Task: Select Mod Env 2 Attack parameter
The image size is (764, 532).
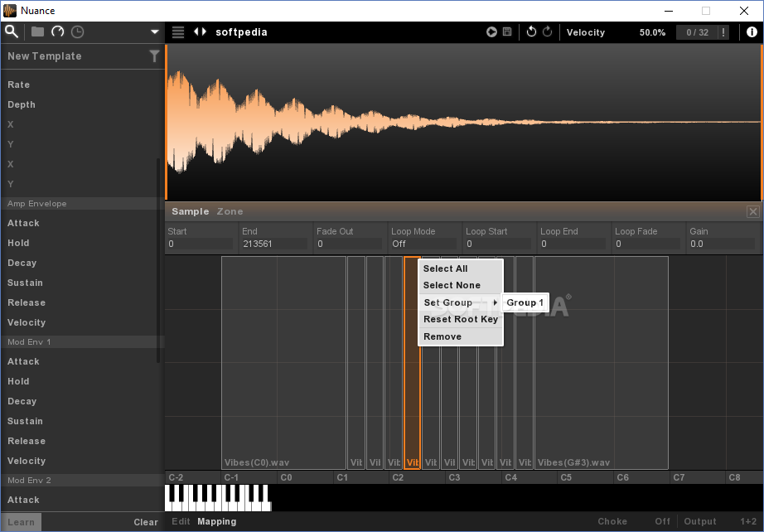Action: 23,500
